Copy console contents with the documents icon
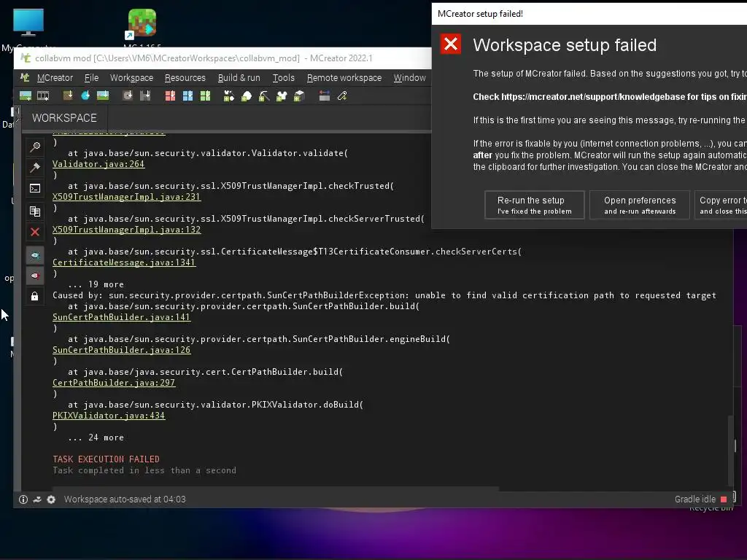The width and height of the screenshot is (747, 560). pos(35,211)
